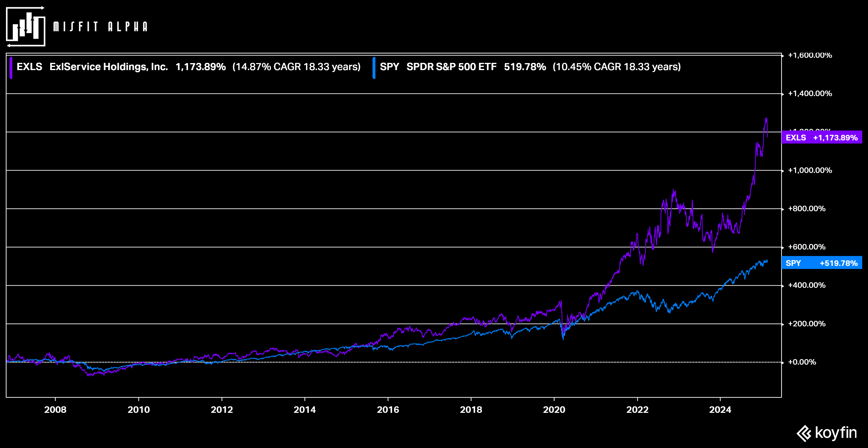Click the 10.45% CAGR 18.33 years text
The height and width of the screenshot is (448, 868).
click(617, 67)
